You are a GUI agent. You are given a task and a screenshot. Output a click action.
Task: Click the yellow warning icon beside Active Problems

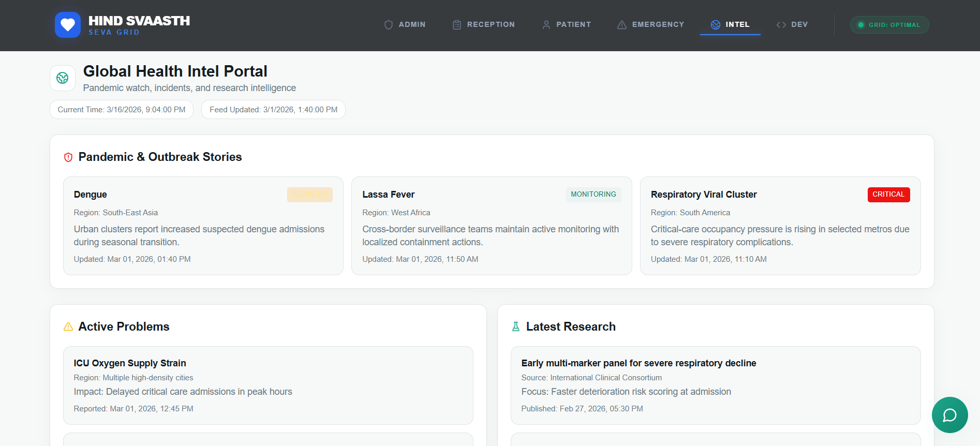click(68, 326)
